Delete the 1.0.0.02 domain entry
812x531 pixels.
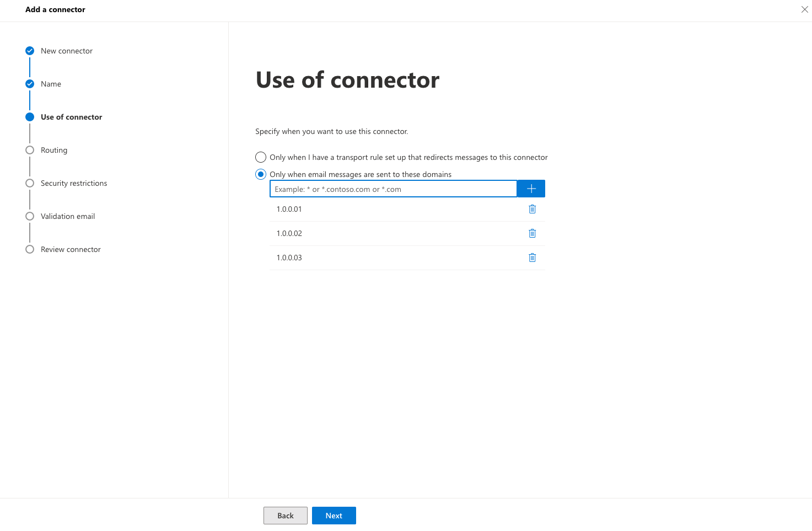pyautogui.click(x=532, y=233)
